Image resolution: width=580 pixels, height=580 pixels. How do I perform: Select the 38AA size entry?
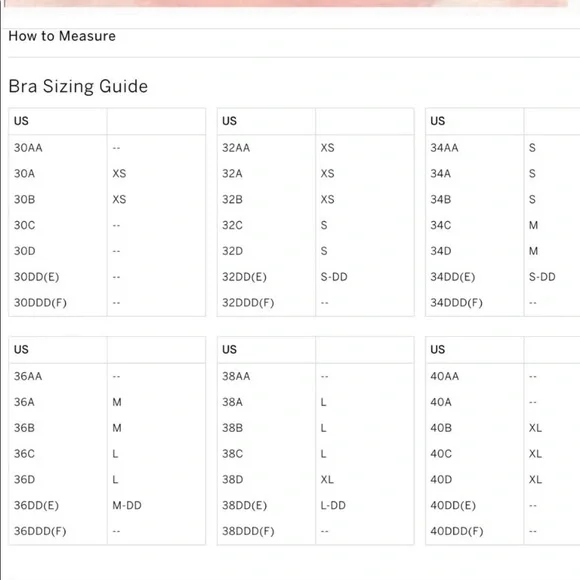[x=236, y=377]
